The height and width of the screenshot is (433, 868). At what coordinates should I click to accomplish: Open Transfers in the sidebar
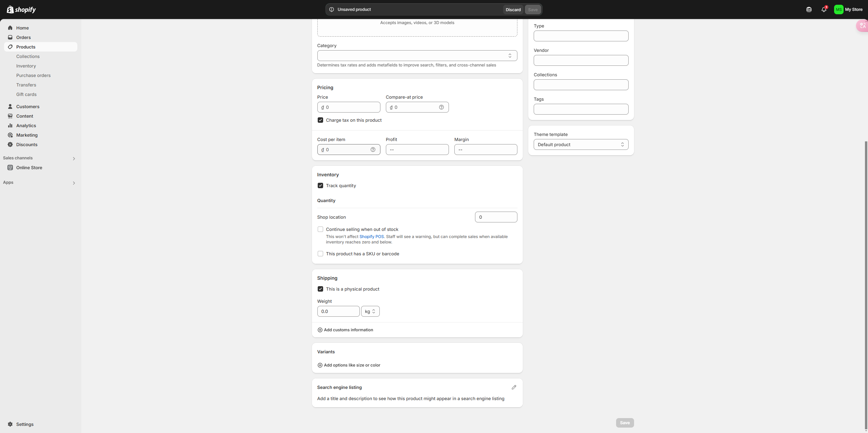tap(26, 85)
